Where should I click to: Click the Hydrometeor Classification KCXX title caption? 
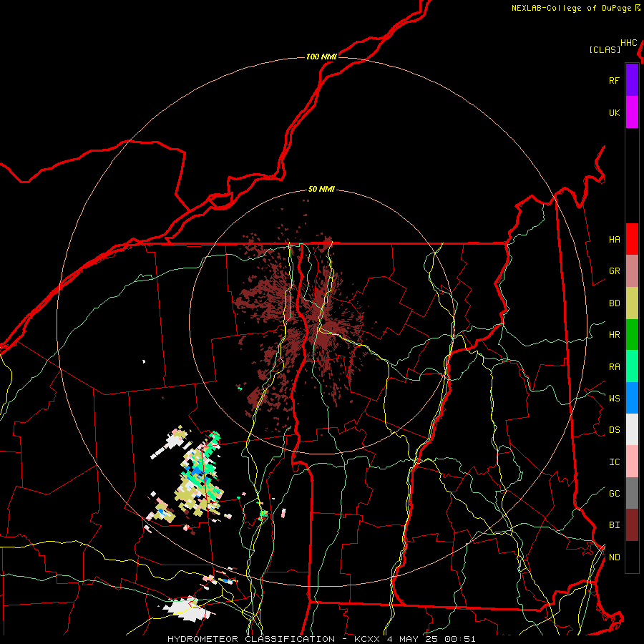click(x=321, y=639)
